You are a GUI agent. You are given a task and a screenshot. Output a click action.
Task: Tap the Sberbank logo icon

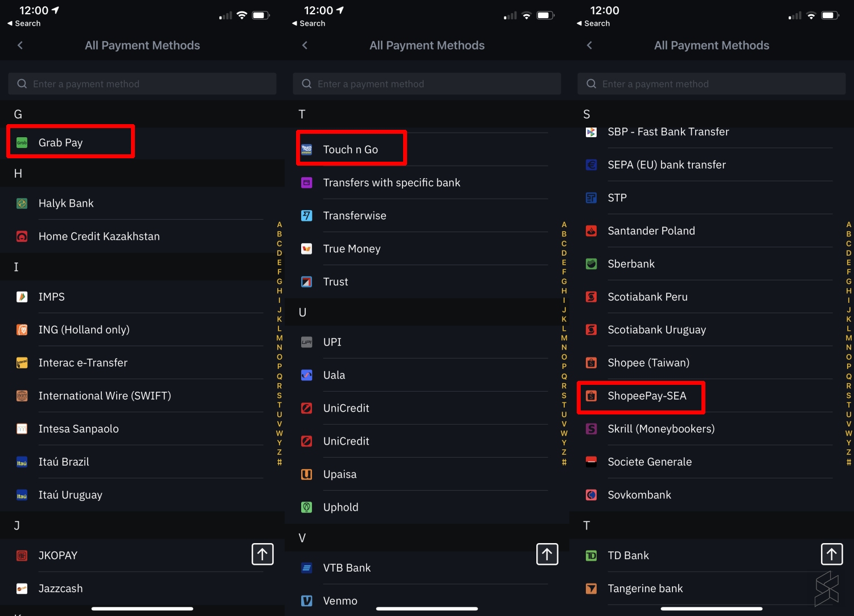(592, 264)
